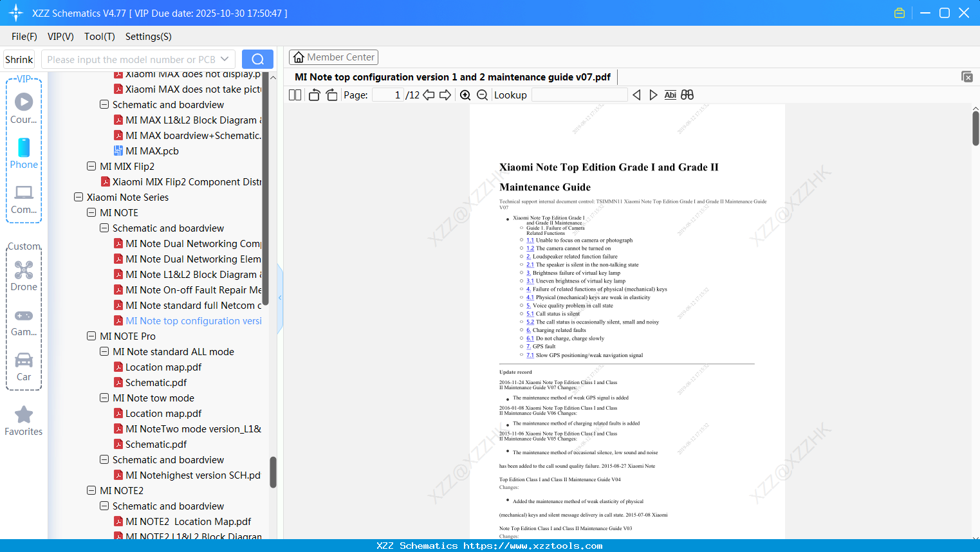Collapse Schematic and boardview directly under MI NOTE2
Viewport: 980px width, 552px height.
coord(104,506)
